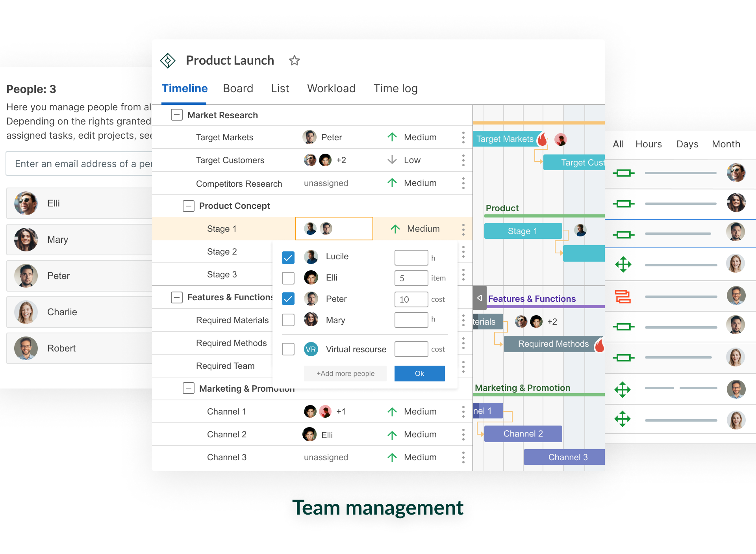Click the red overlapping bars icon
The height and width of the screenshot is (554, 756).
tap(623, 296)
